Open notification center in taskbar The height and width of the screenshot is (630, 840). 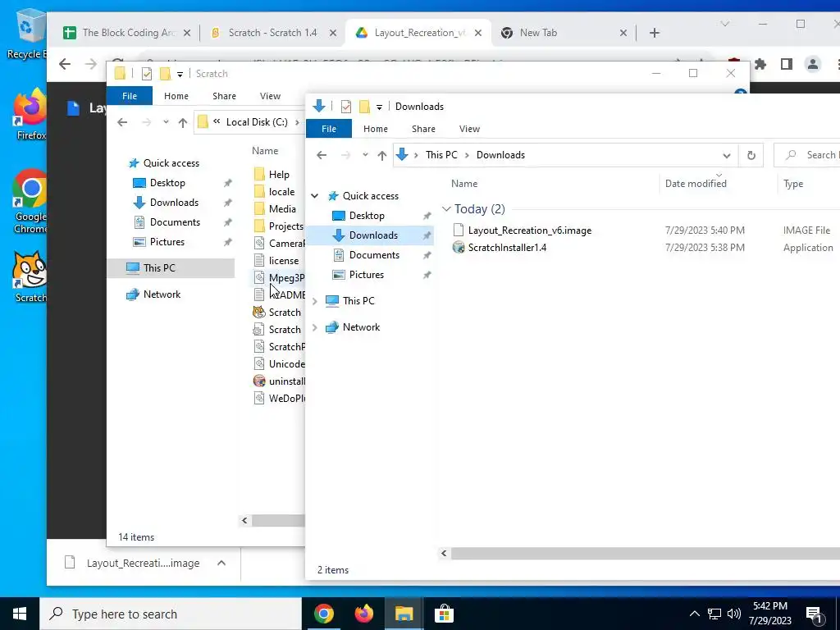(x=814, y=614)
